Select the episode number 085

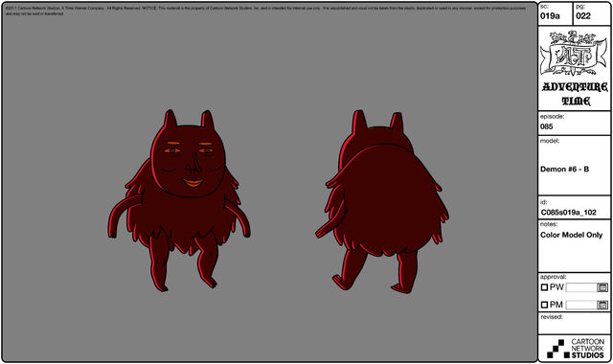click(547, 126)
